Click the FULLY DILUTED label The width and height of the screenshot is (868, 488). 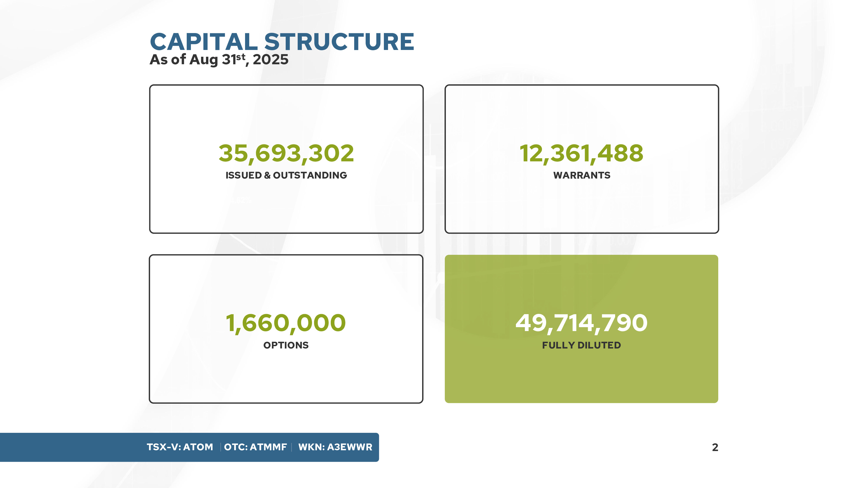pyautogui.click(x=581, y=345)
